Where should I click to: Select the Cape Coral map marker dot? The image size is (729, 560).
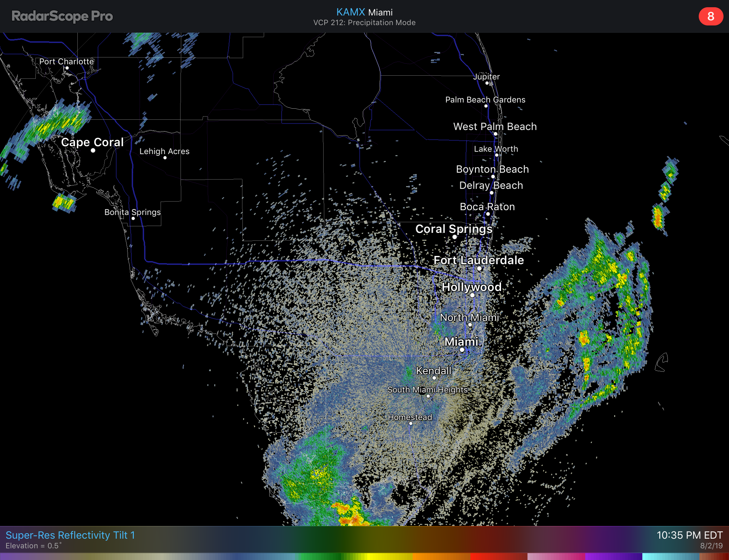click(x=93, y=150)
